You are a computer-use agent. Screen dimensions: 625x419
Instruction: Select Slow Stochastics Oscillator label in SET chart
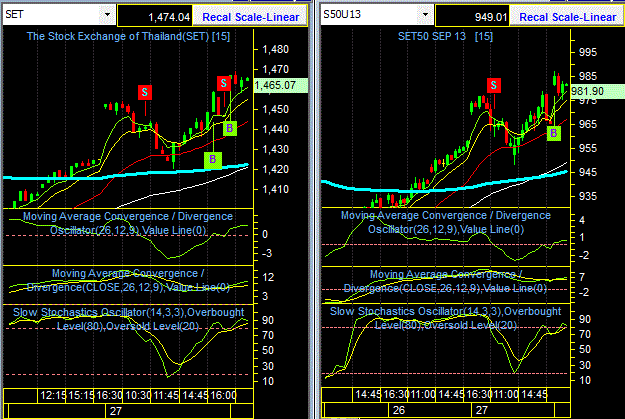128,319
